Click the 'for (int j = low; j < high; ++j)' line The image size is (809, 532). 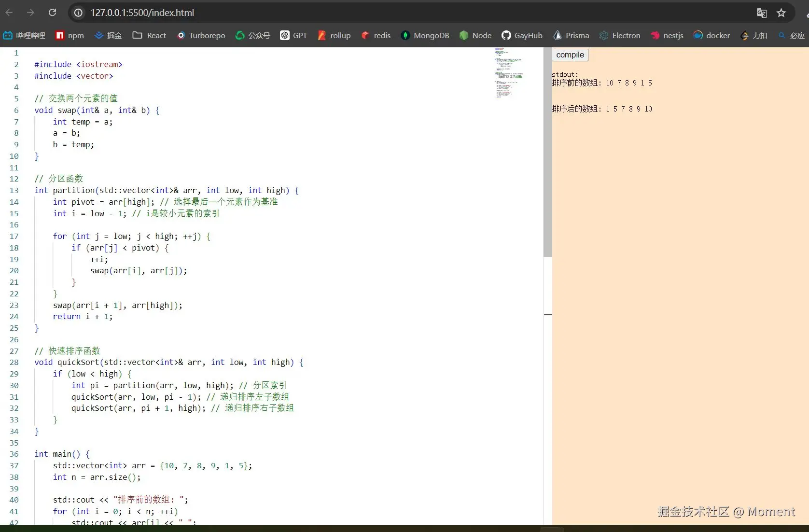(x=132, y=236)
